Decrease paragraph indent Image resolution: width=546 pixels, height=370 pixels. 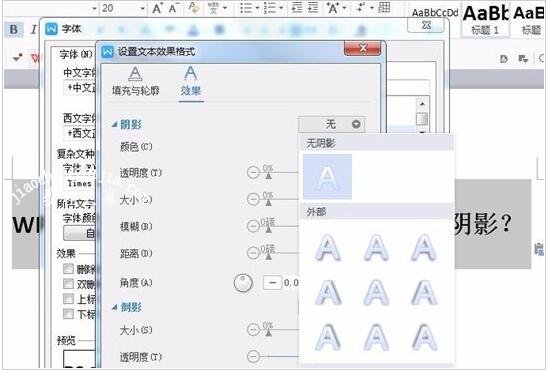pos(297,7)
